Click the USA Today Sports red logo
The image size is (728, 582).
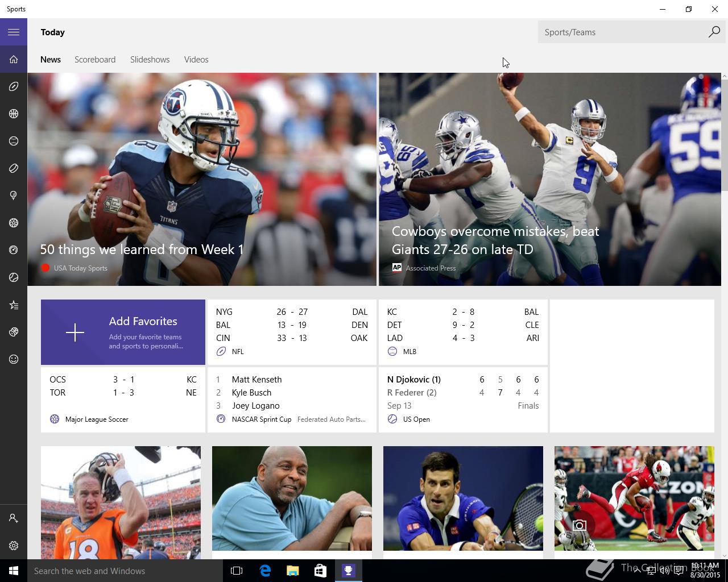click(x=45, y=268)
